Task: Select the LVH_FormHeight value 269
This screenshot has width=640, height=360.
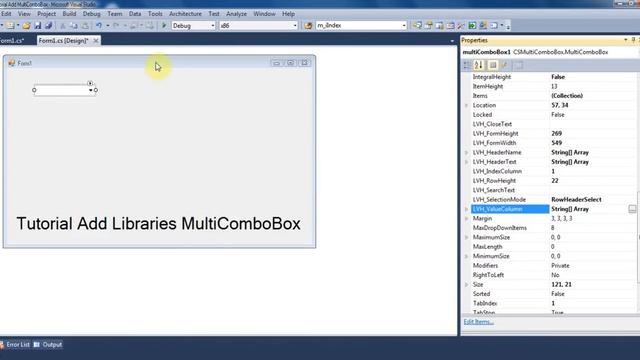Action: coord(556,133)
